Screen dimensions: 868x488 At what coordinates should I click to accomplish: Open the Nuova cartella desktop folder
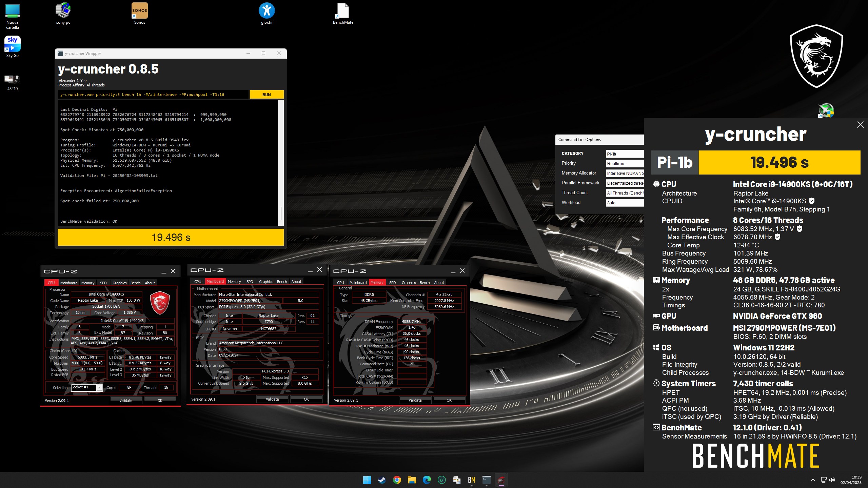13,16
